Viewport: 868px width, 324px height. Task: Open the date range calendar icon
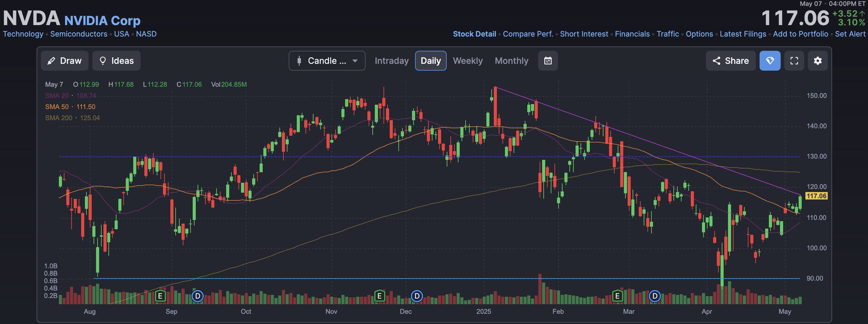548,61
